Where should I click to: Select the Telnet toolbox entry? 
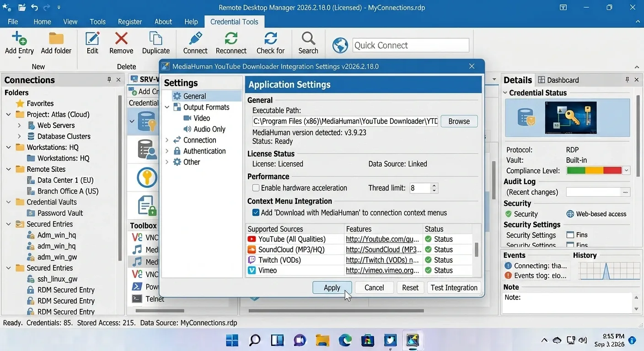tap(155, 299)
